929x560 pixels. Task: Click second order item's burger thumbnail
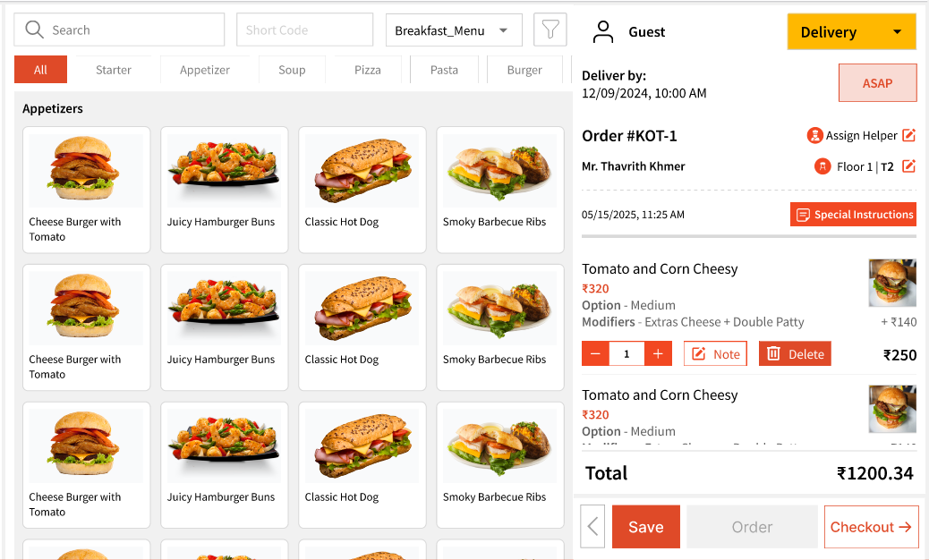tap(892, 409)
